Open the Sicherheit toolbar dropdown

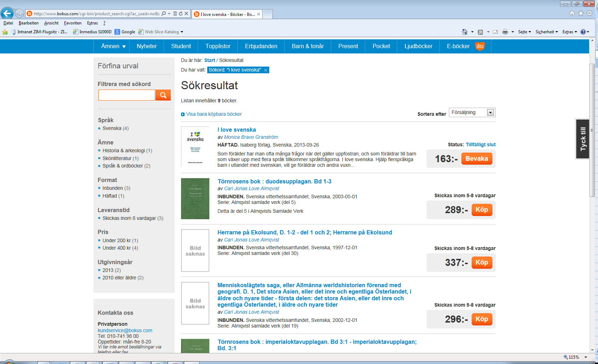pos(546,32)
